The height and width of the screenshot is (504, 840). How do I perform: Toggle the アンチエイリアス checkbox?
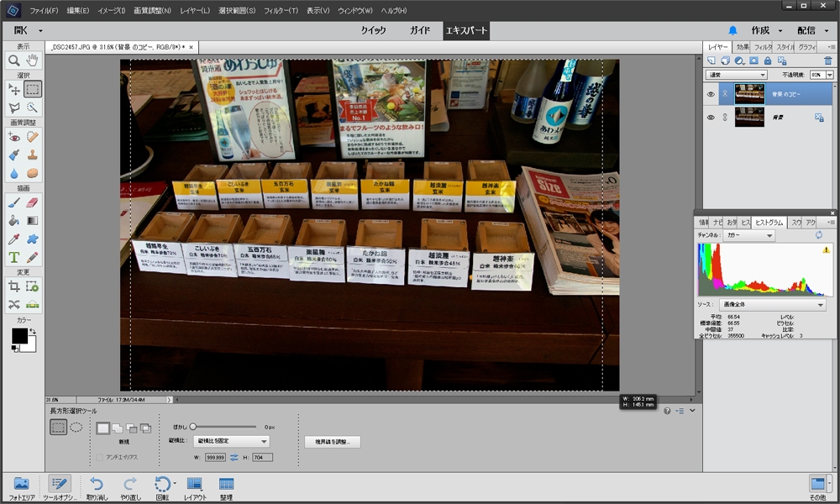tap(99, 458)
